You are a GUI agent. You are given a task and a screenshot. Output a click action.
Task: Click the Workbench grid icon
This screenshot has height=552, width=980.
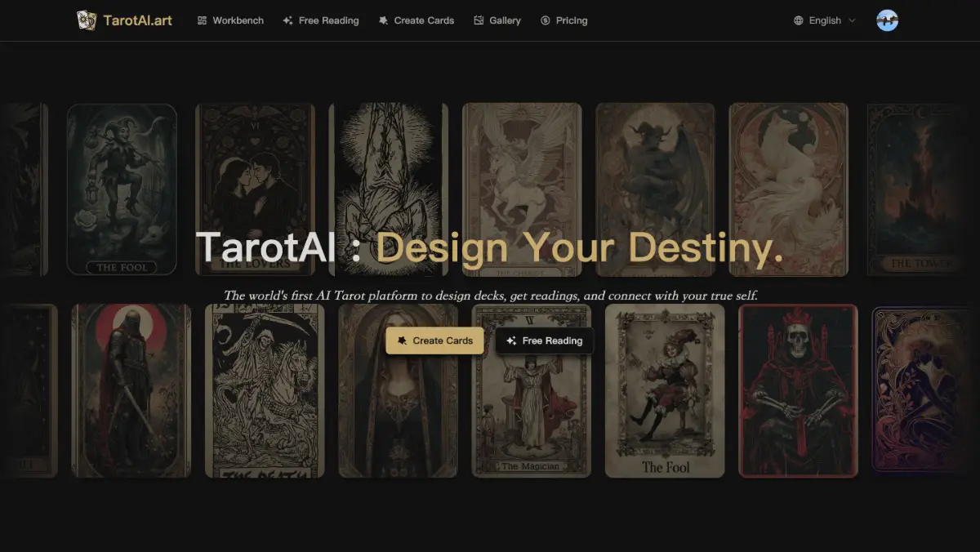click(202, 20)
